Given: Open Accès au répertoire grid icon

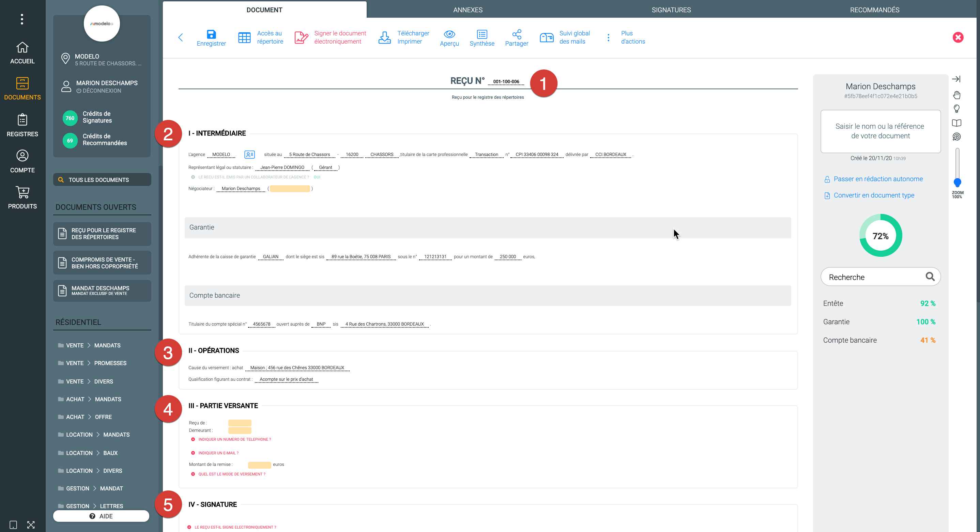Looking at the screenshot, I should [x=244, y=37].
